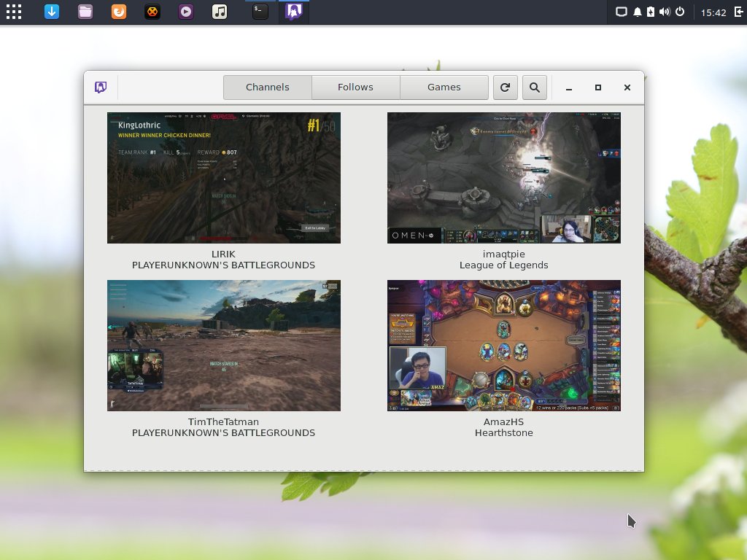Open the imaqtpie stream thumbnail
Image resolution: width=747 pixels, height=560 pixels.
coord(504,178)
